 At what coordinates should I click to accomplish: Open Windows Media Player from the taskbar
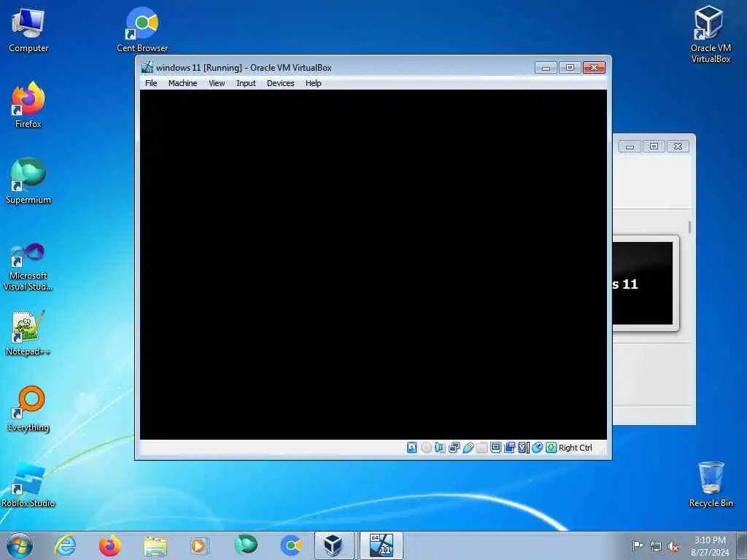point(199,545)
